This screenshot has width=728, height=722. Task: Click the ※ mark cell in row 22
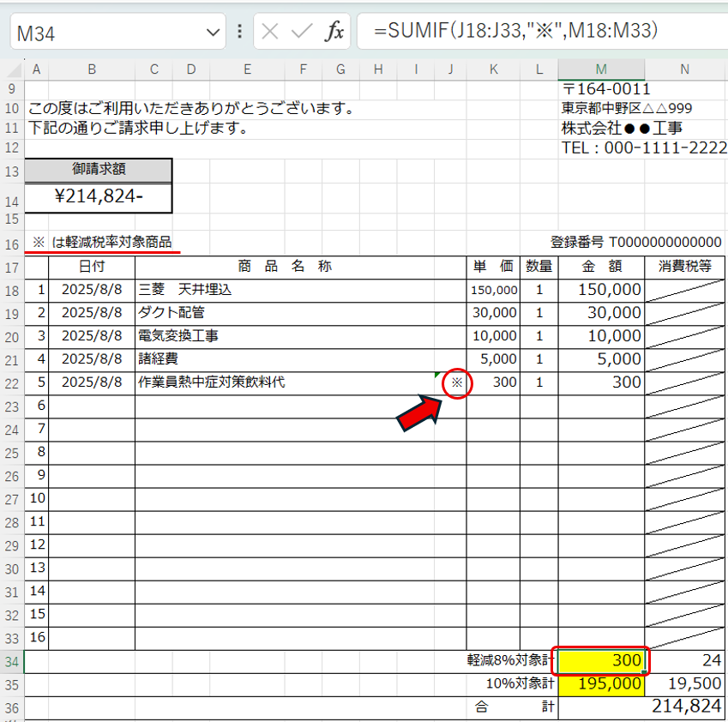pos(457,382)
